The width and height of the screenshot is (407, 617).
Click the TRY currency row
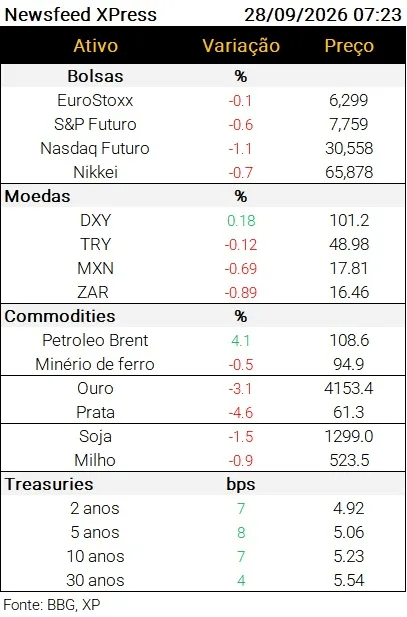203,244
